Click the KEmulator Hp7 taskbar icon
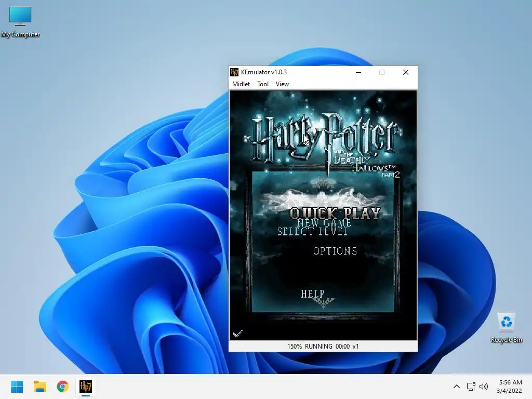 pos(86,387)
